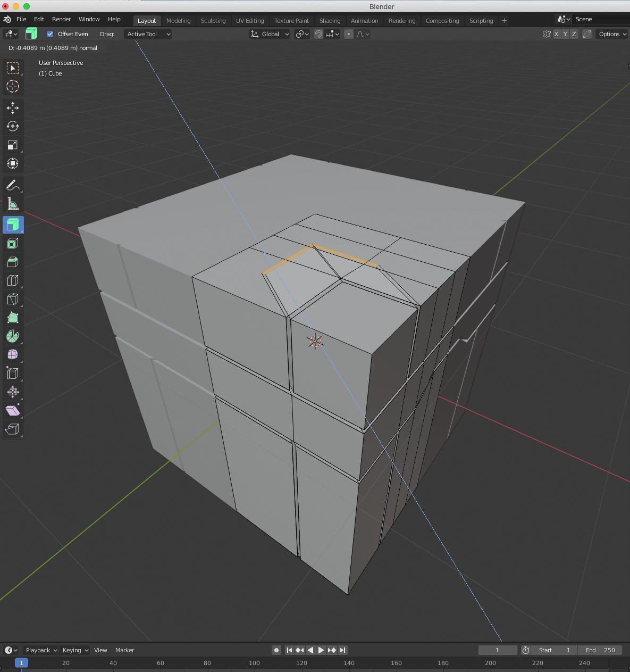Select the Annotate tool

coord(13,185)
